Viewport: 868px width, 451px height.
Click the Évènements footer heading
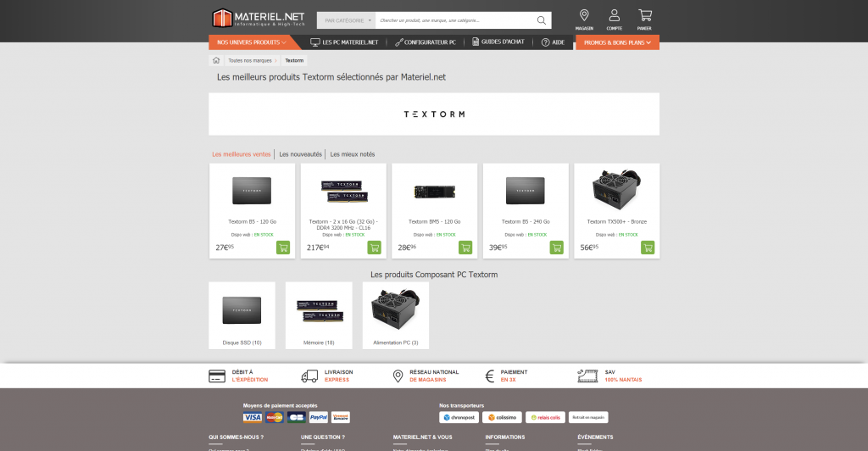pyautogui.click(x=595, y=437)
